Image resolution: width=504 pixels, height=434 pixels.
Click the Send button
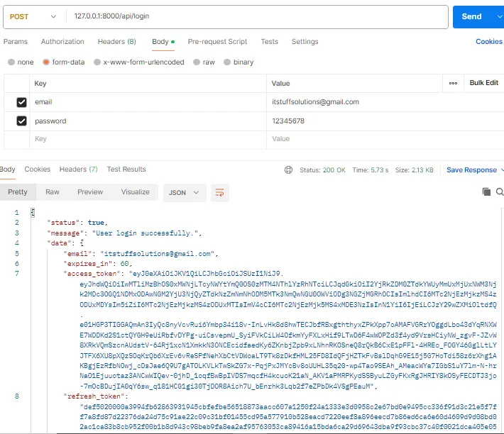pyautogui.click(x=471, y=17)
